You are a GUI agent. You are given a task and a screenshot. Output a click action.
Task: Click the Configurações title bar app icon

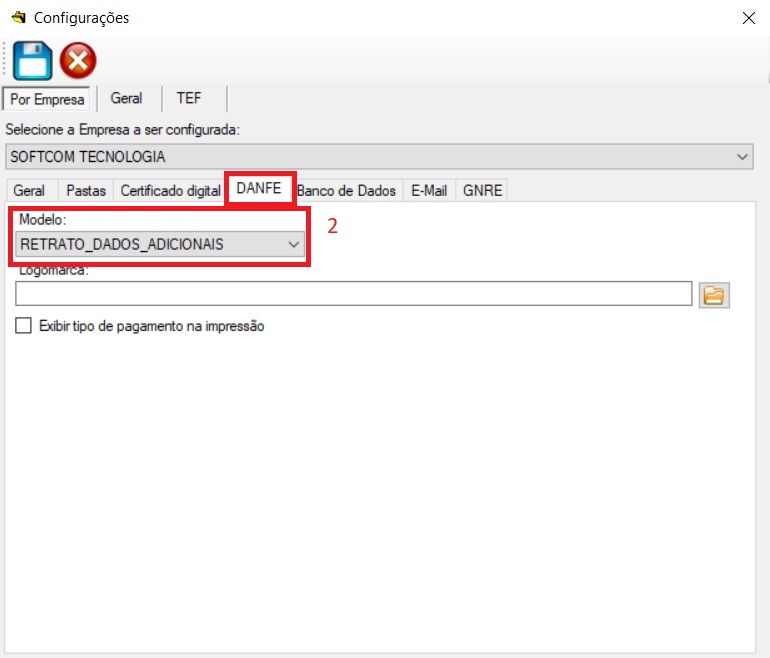coord(17,18)
